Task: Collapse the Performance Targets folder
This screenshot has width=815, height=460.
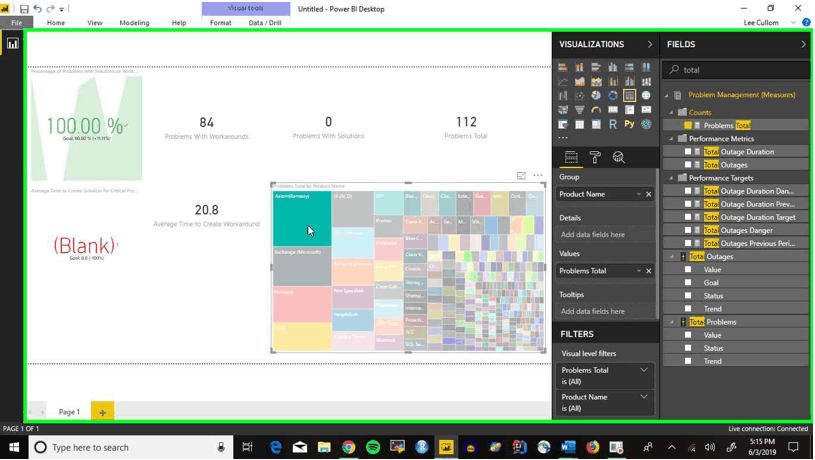Action: tap(671, 178)
